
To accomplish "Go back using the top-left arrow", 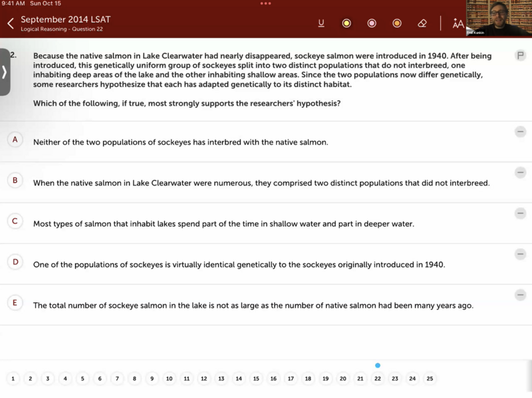I will [x=11, y=24].
